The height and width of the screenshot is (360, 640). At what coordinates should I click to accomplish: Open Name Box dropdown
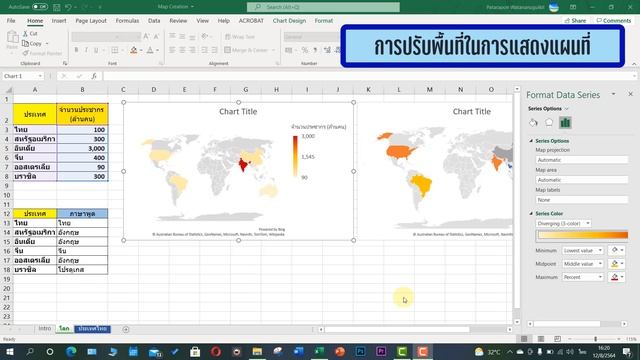click(40, 76)
